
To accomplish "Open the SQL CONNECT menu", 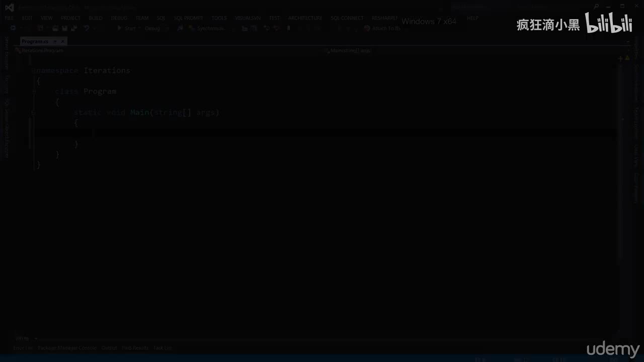I will [347, 18].
